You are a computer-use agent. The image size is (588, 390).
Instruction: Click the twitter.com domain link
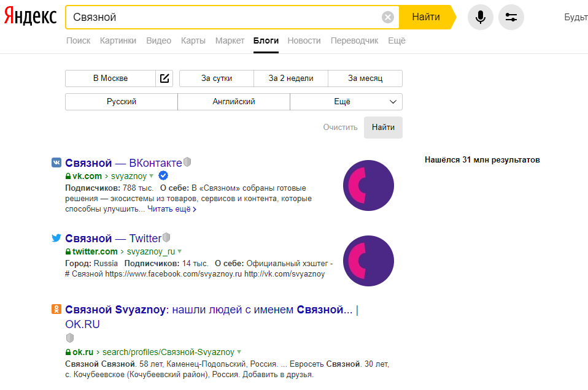[x=95, y=251]
